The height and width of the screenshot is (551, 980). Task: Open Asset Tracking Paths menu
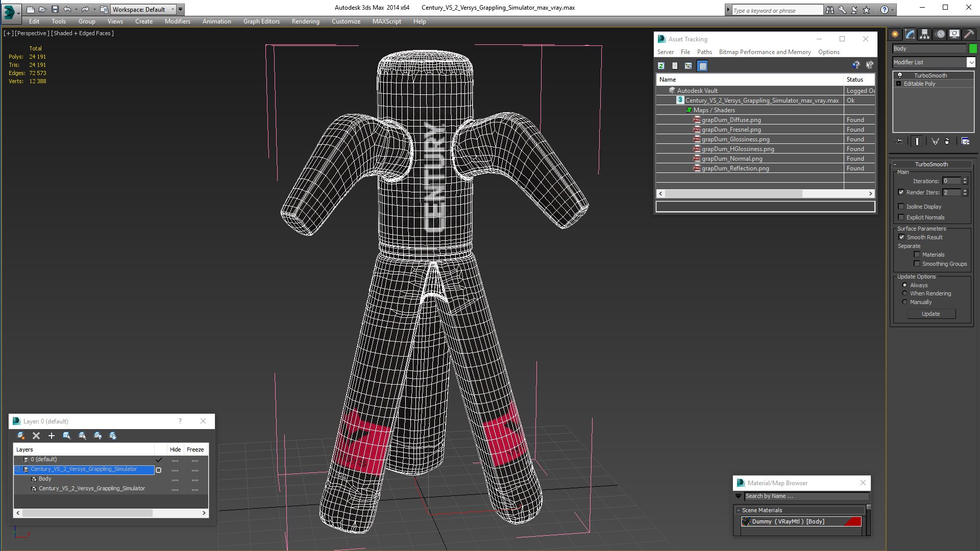[704, 52]
